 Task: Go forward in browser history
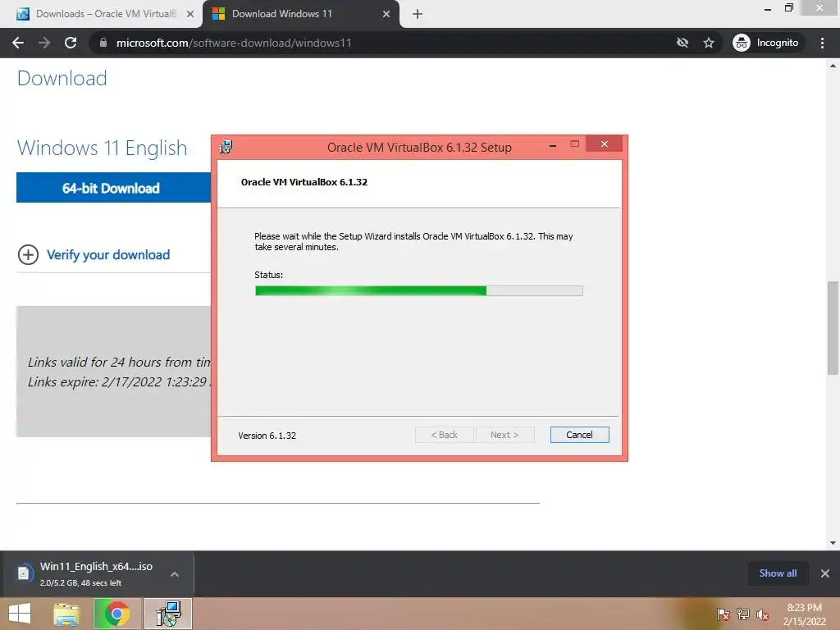[44, 43]
